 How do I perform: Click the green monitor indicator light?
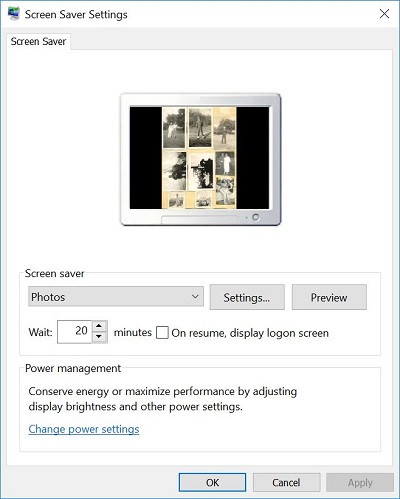tap(247, 218)
